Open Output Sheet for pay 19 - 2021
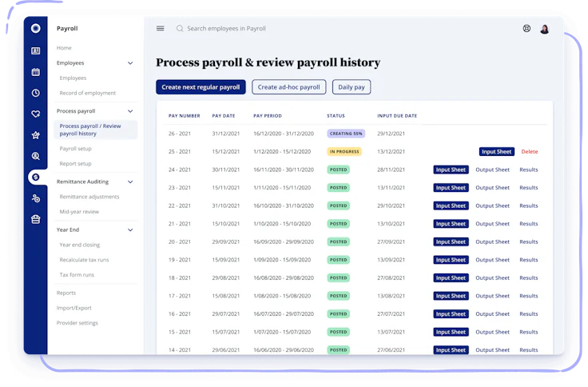The height and width of the screenshot is (387, 588). click(x=492, y=260)
